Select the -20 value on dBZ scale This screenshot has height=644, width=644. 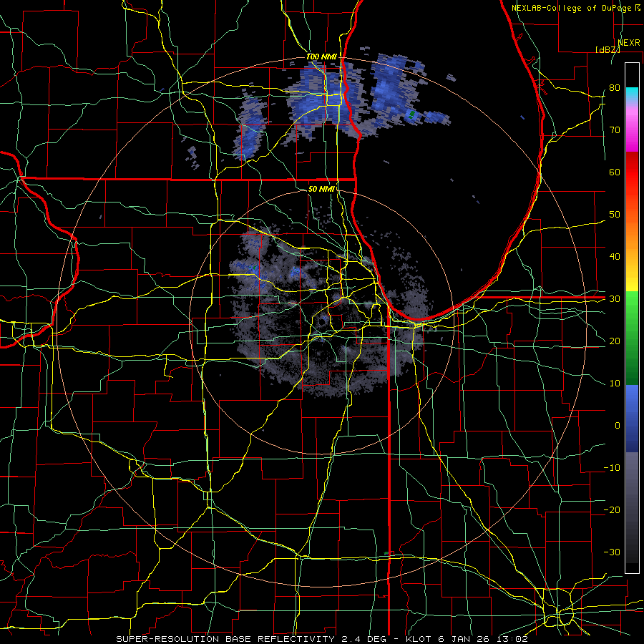pyautogui.click(x=612, y=509)
